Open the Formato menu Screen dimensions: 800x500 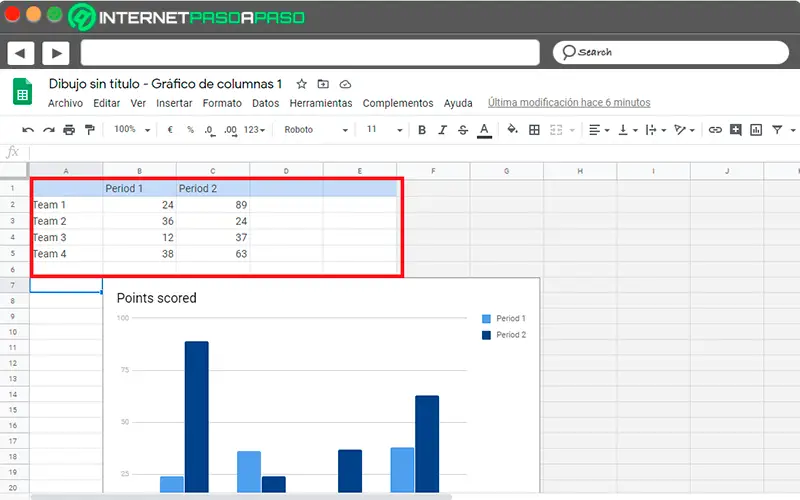click(x=222, y=103)
